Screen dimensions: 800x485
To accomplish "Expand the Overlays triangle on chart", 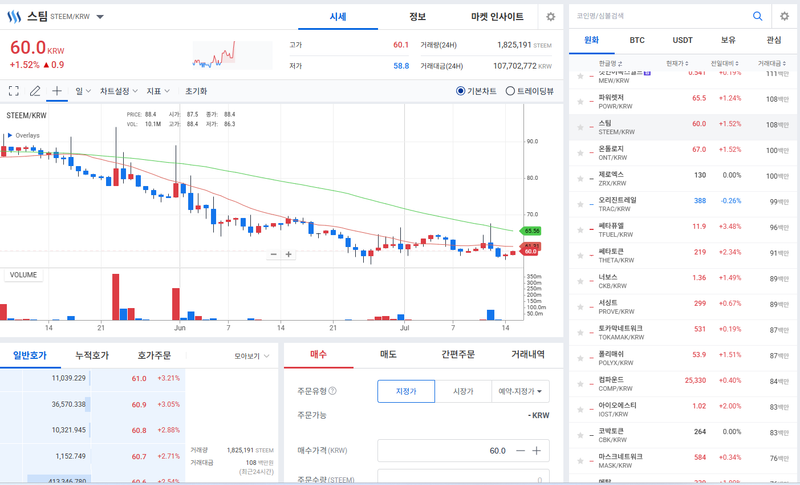I will point(10,135).
